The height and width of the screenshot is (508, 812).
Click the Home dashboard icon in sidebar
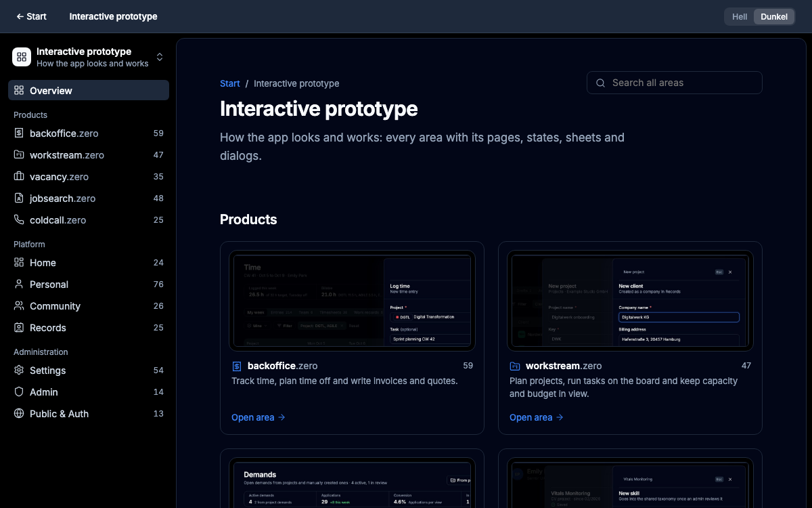click(x=19, y=263)
